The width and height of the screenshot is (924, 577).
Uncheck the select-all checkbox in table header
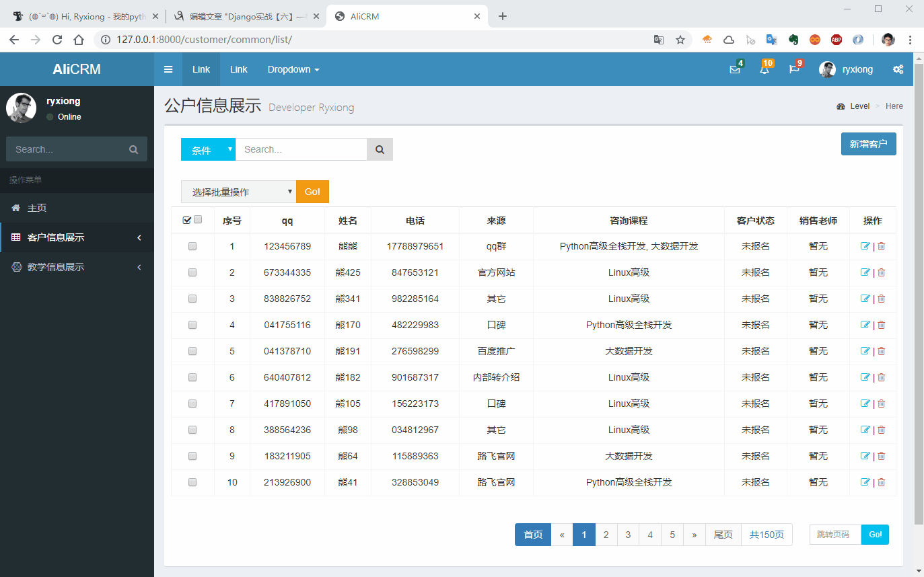[x=187, y=219]
